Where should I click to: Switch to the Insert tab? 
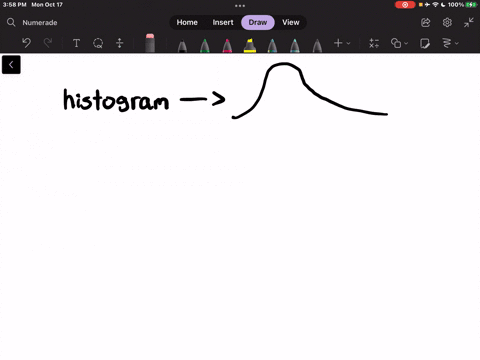click(223, 22)
